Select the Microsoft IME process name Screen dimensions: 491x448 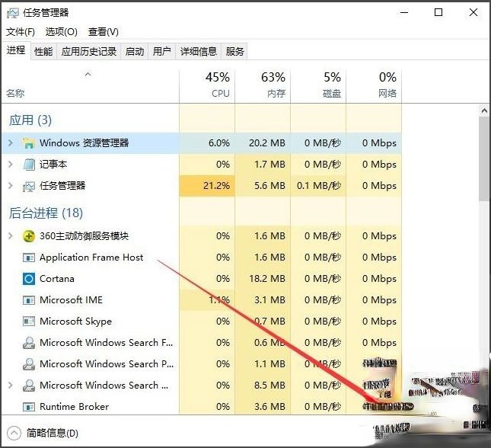coord(71,300)
